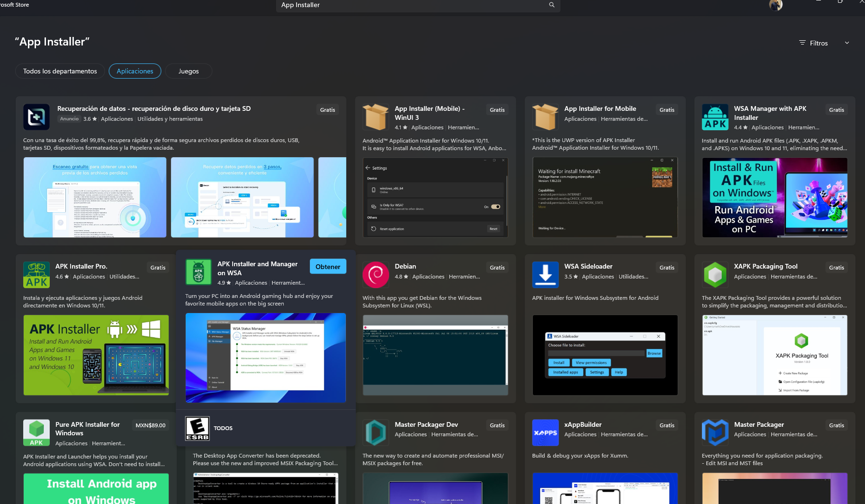Click the Obtener button

pyautogui.click(x=328, y=267)
